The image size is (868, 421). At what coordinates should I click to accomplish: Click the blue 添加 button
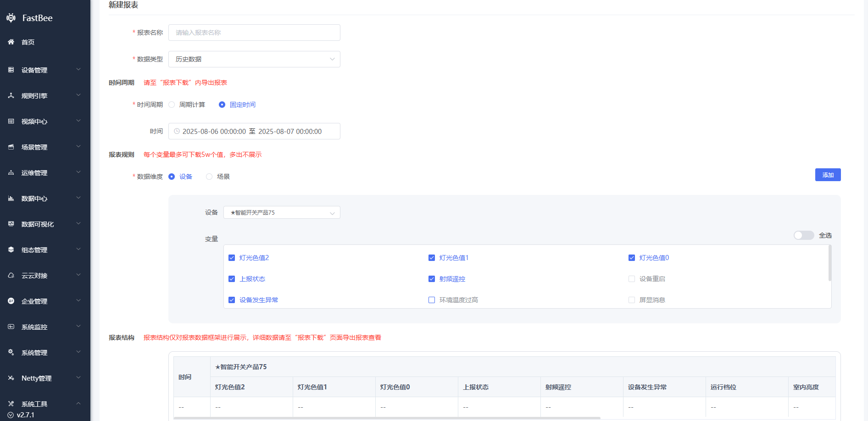point(828,175)
